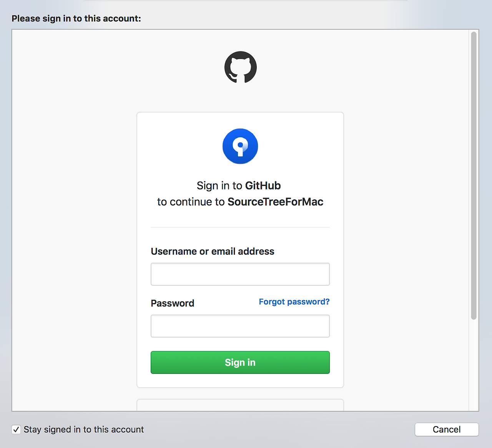This screenshot has height=448, width=492.
Task: Focus the Username or email address field
Action: click(240, 274)
